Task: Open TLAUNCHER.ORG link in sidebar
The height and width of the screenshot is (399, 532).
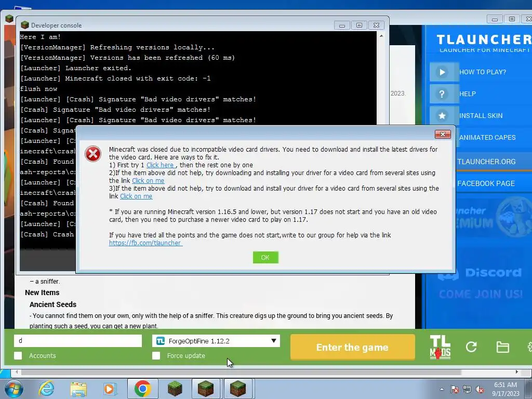Action: [x=486, y=162]
